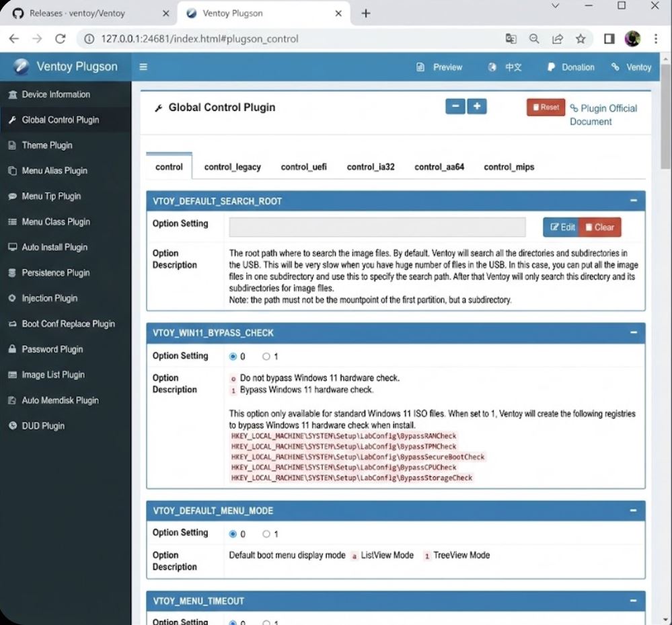This screenshot has width=672, height=625.
Task: Open Theme Plugin in the sidebar
Action: coord(46,145)
